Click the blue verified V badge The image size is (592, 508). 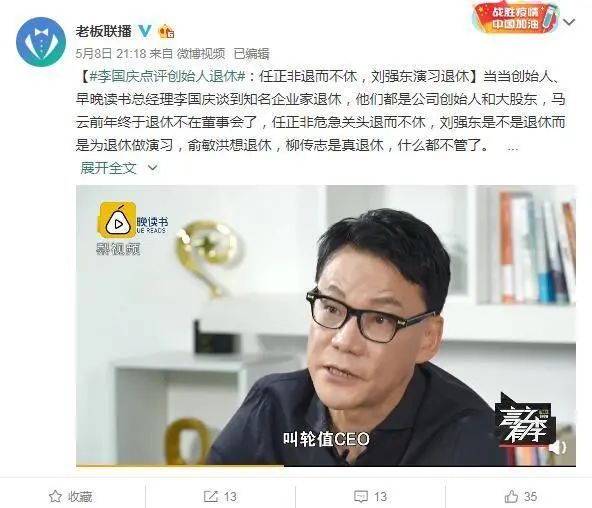point(145,31)
